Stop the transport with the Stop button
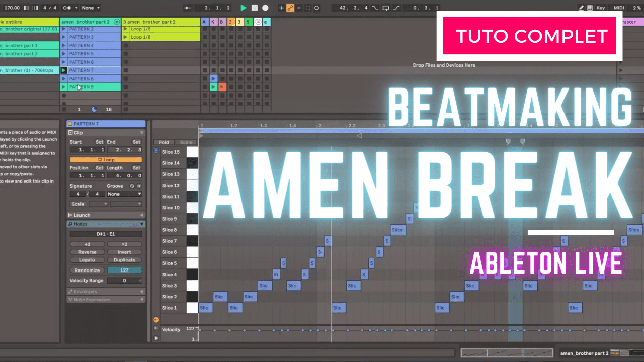644x362 pixels. pos(255,8)
